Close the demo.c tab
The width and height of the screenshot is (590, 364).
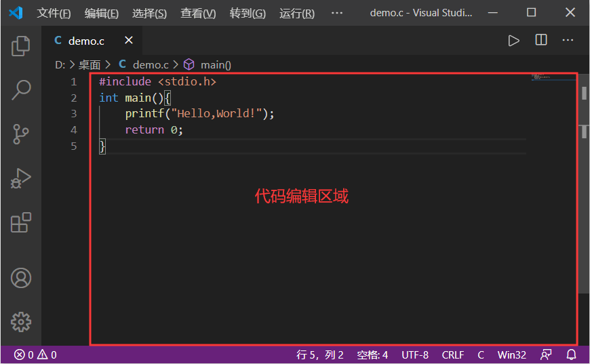click(x=128, y=41)
